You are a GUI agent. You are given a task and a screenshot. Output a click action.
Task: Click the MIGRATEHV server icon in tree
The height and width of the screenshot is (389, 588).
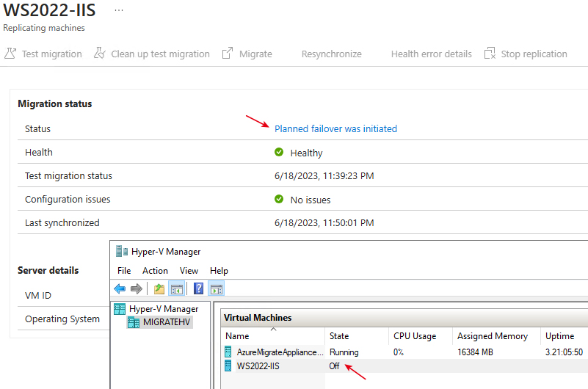click(134, 322)
